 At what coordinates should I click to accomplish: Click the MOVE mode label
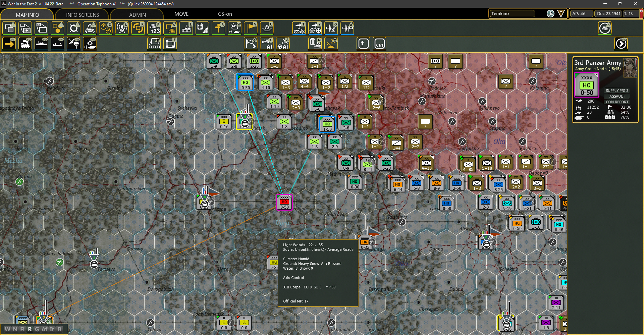click(x=181, y=14)
